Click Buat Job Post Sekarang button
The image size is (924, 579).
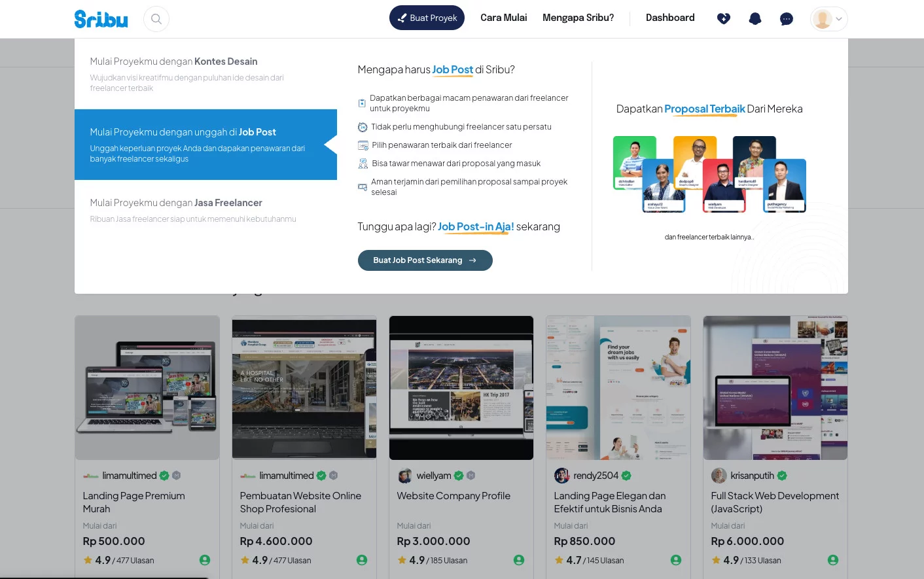(425, 260)
